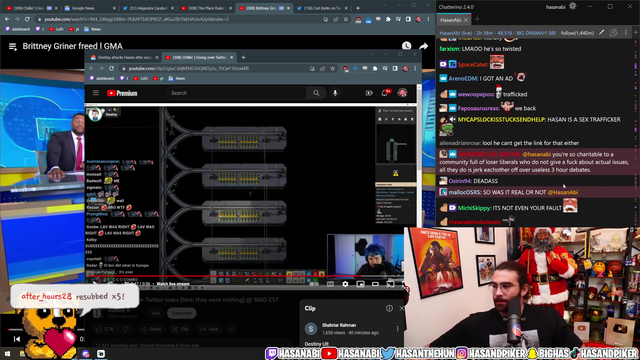Click the HasanAbi Chatterino tab

[x=451, y=20]
